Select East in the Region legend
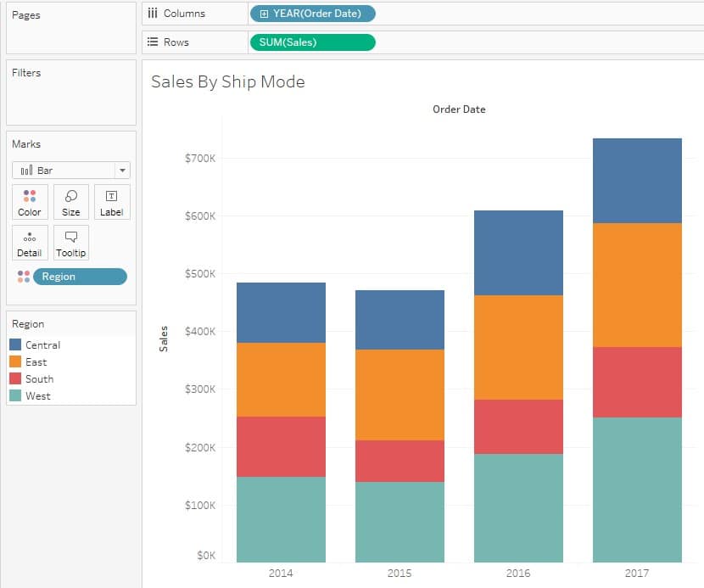Image resolution: width=704 pixels, height=588 pixels. [36, 361]
